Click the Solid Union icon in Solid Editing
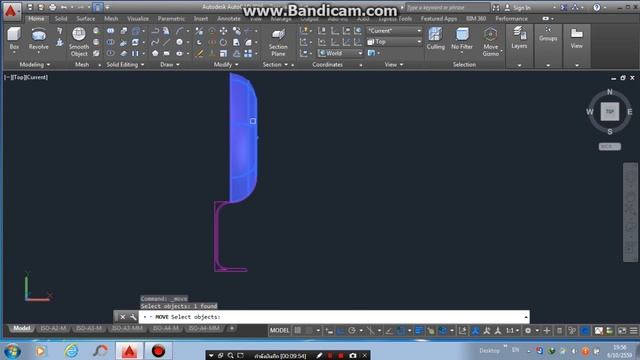Image resolution: width=640 pixels, height=360 pixels. [x=111, y=31]
